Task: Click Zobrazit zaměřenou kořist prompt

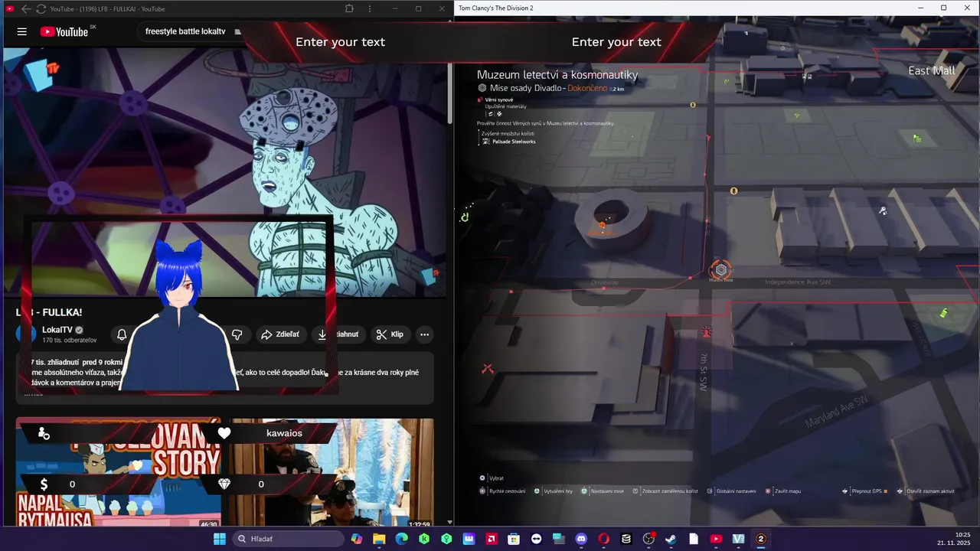Action: (x=665, y=491)
